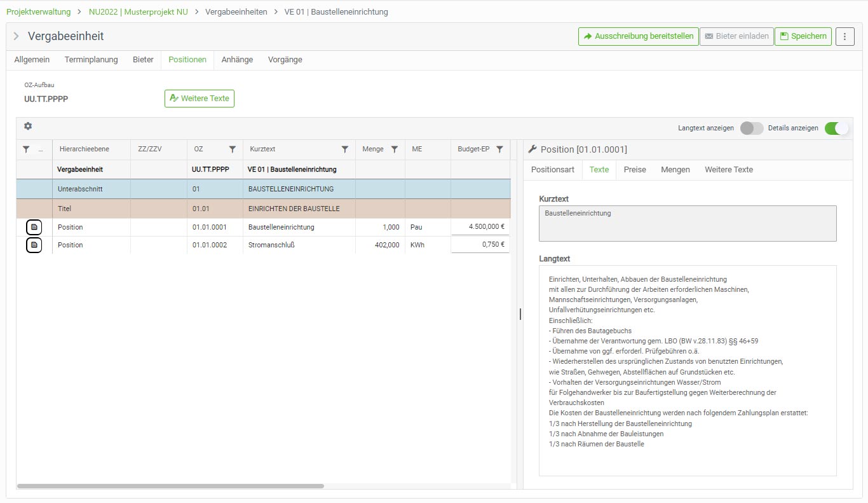868x503 pixels.
Task: Click OZ cell 01.01.0001
Action: click(x=215, y=227)
